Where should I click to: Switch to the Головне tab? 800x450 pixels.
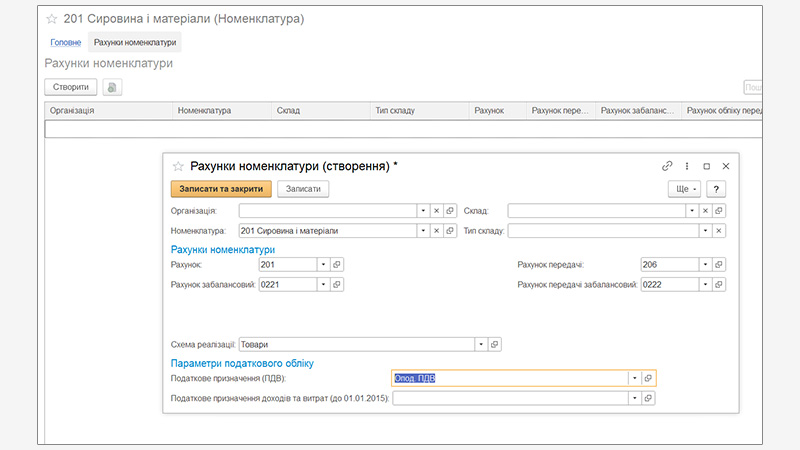pos(66,42)
